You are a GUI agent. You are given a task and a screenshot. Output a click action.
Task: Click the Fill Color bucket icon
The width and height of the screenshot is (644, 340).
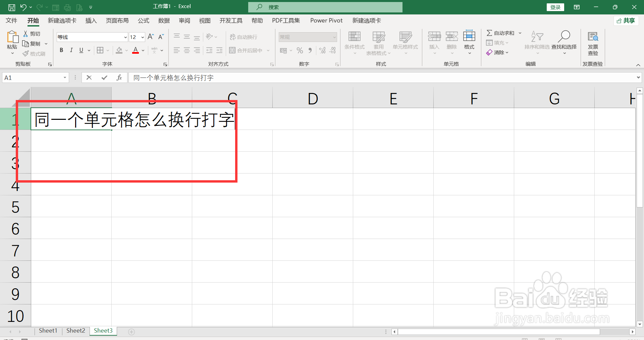point(119,50)
